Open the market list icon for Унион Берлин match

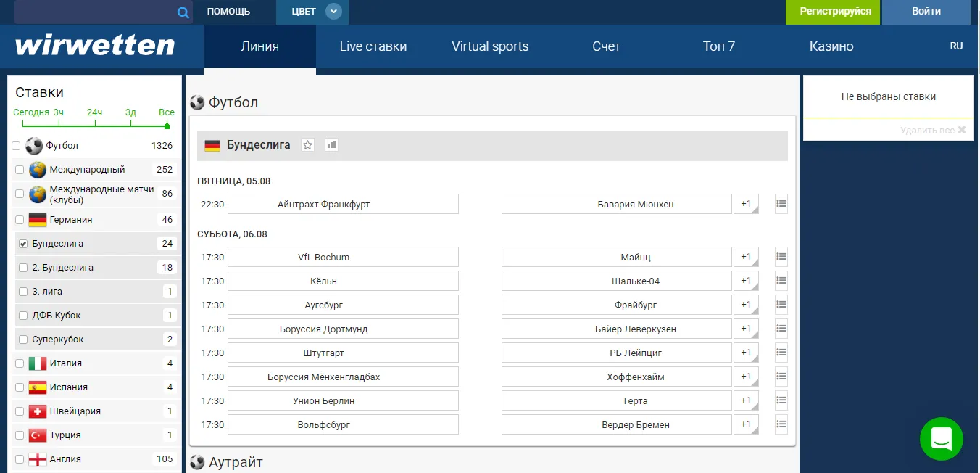pos(781,400)
